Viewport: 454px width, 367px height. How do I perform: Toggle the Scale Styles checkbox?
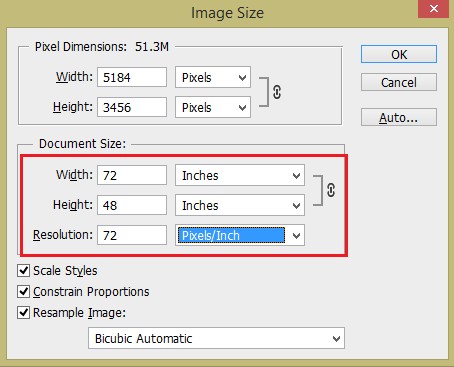pyautogui.click(x=23, y=270)
